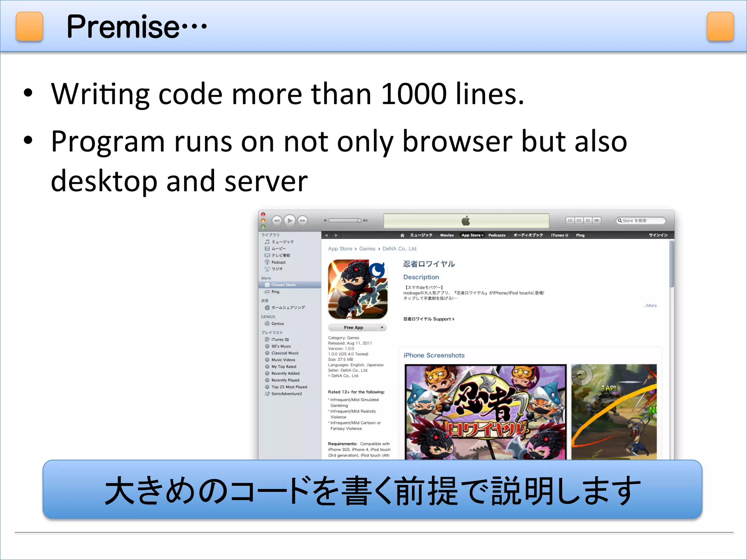Click the store Back arrow
The width and height of the screenshot is (747, 560).
coord(326,235)
